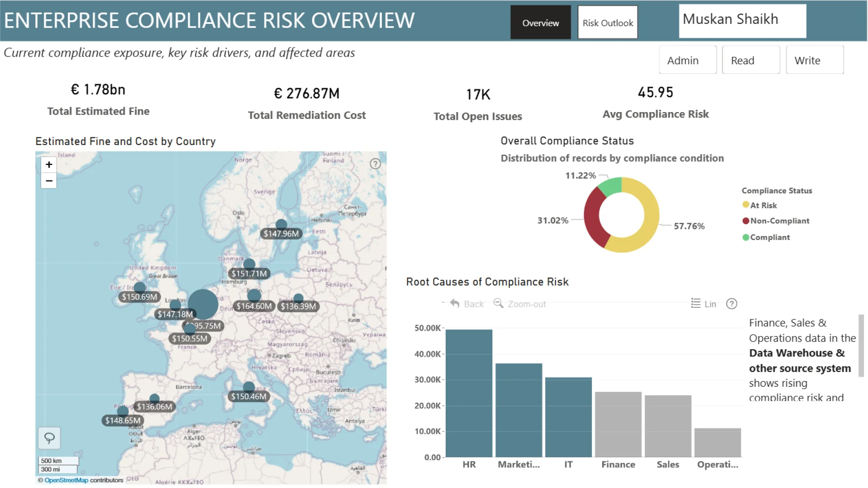
Task: Choose the Read access button
Action: pos(750,60)
